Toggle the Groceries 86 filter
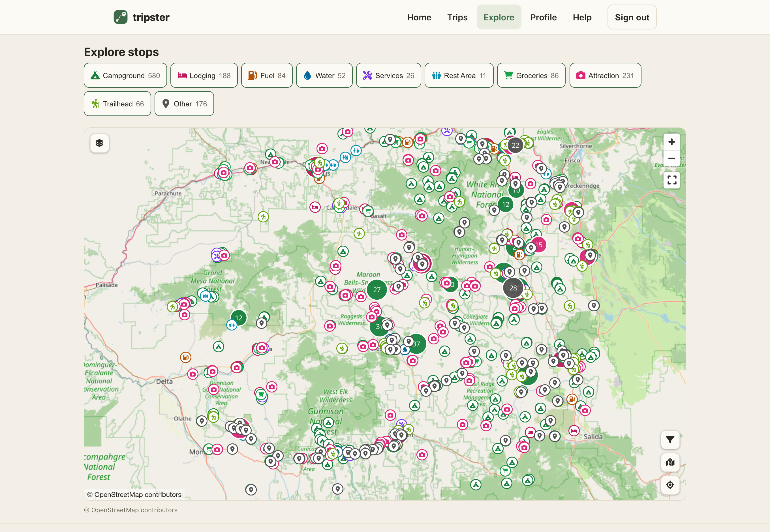The image size is (770, 532). (x=531, y=75)
